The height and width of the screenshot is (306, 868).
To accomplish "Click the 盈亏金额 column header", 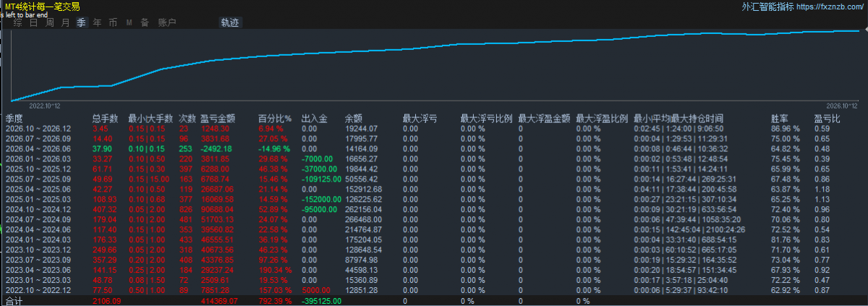I will pos(218,118).
